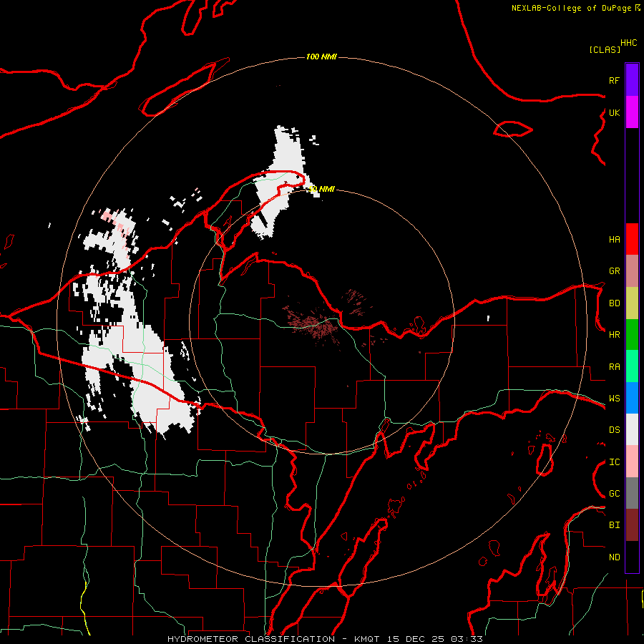Screen dimensions: 644x644
Task: Click the NEXLAB-College of DuPage credit
Action: pos(576,8)
